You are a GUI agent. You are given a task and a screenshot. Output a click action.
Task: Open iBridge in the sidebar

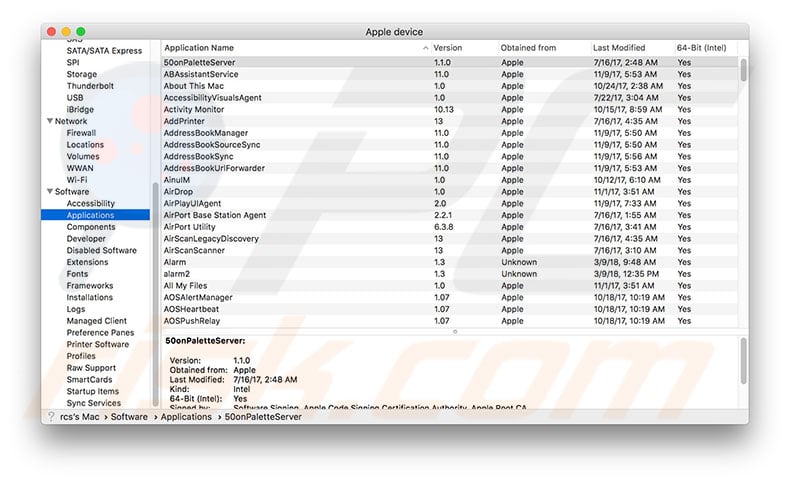80,109
